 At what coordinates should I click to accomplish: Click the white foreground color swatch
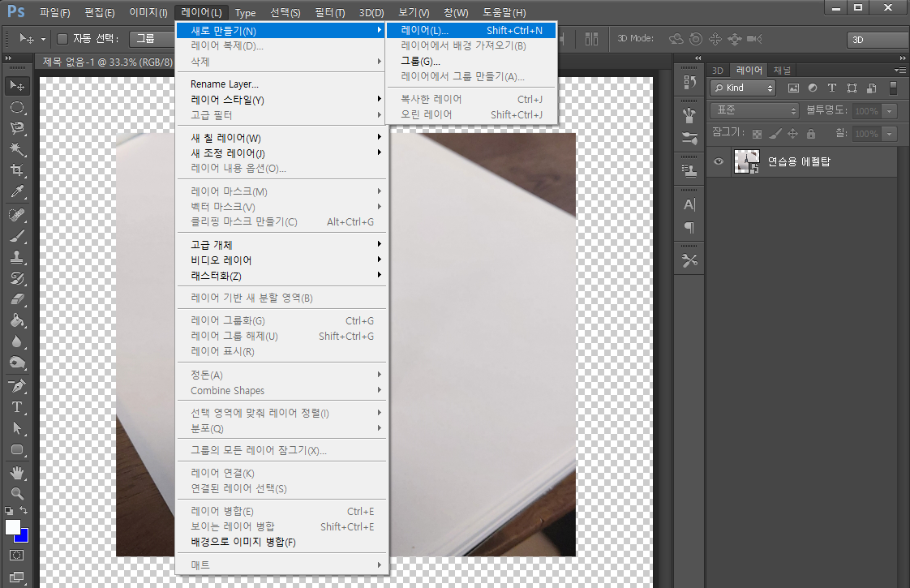[11, 526]
